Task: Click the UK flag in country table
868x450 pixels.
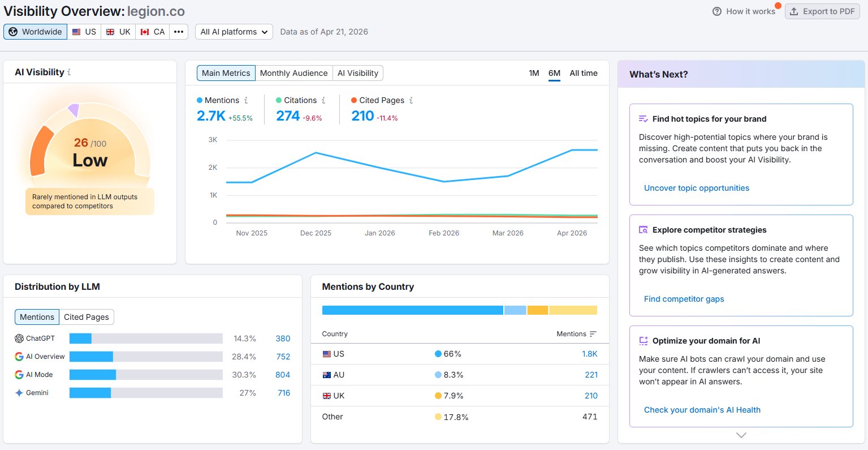Action: 326,396
